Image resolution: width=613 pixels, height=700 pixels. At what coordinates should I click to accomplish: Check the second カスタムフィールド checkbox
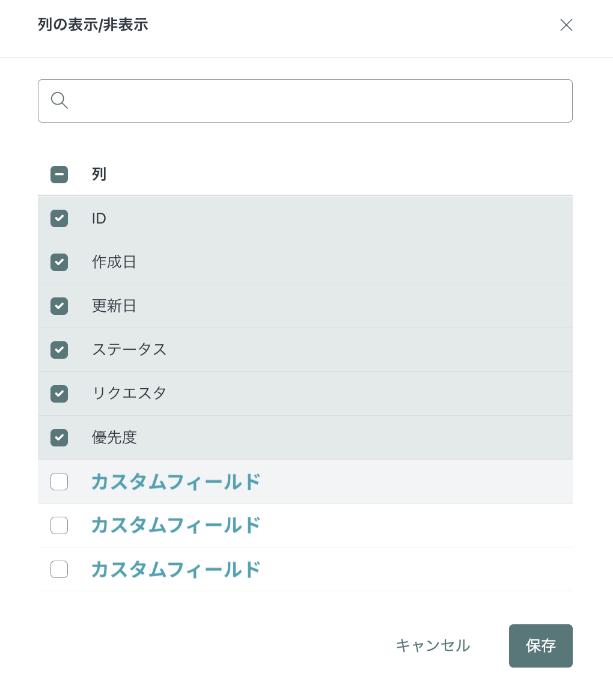click(x=59, y=525)
